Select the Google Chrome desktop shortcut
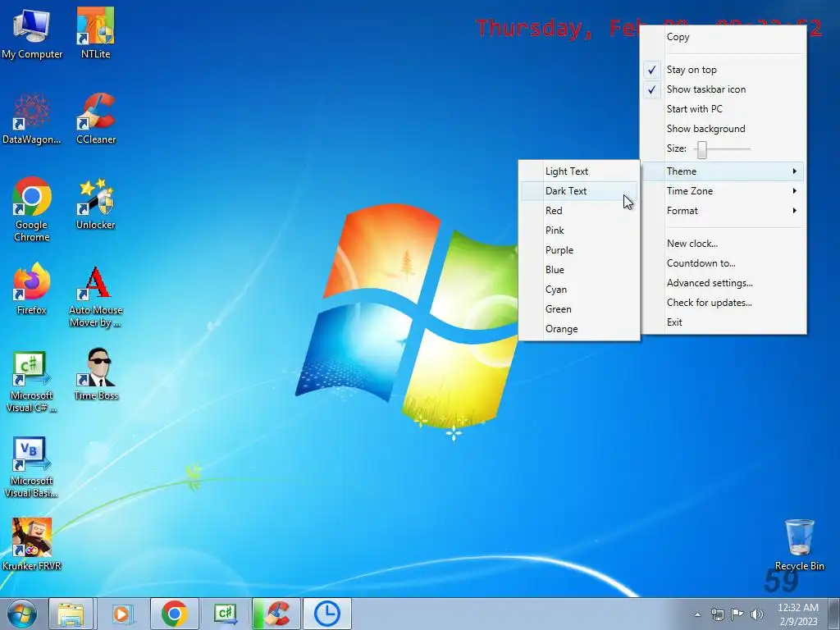 click(x=32, y=209)
